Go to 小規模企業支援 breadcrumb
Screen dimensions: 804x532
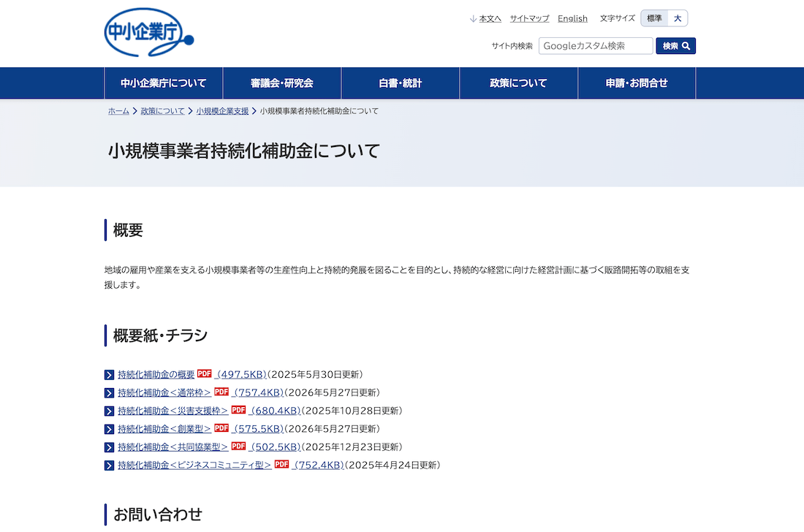(x=222, y=110)
